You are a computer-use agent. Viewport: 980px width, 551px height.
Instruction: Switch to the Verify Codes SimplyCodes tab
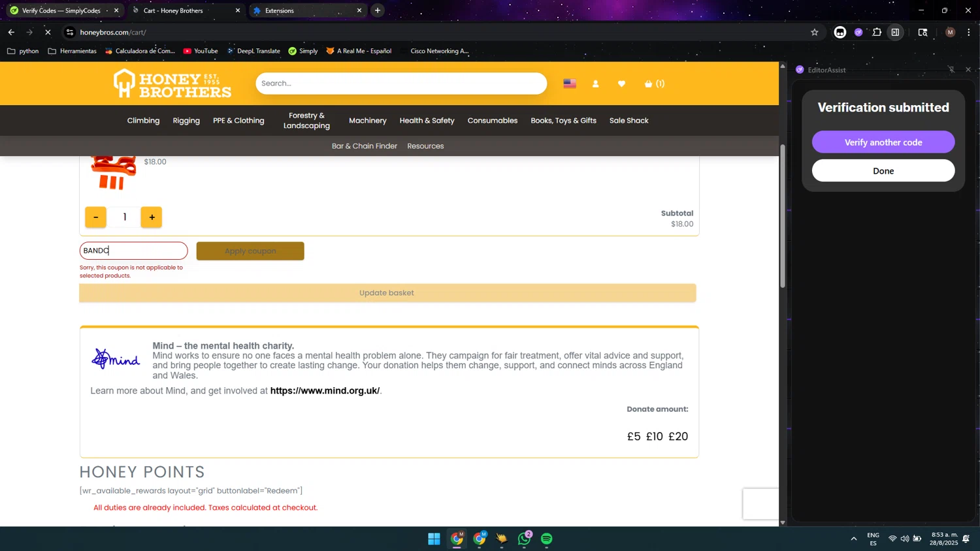click(x=60, y=10)
